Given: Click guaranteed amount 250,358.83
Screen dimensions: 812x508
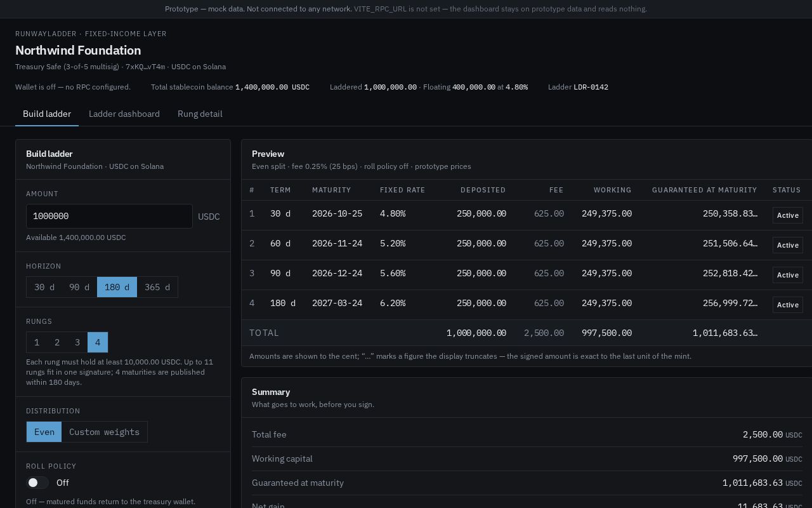Looking at the screenshot, I should tap(730, 213).
